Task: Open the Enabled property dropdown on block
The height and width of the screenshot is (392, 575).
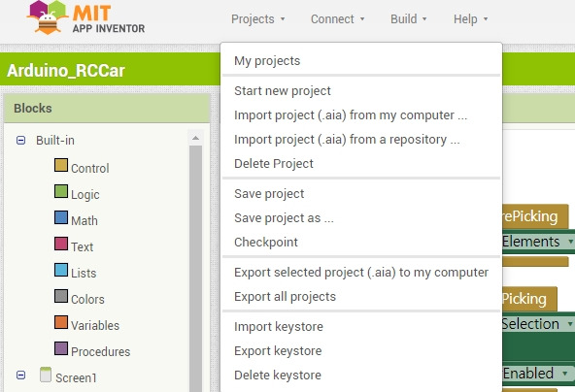Action: (565, 374)
